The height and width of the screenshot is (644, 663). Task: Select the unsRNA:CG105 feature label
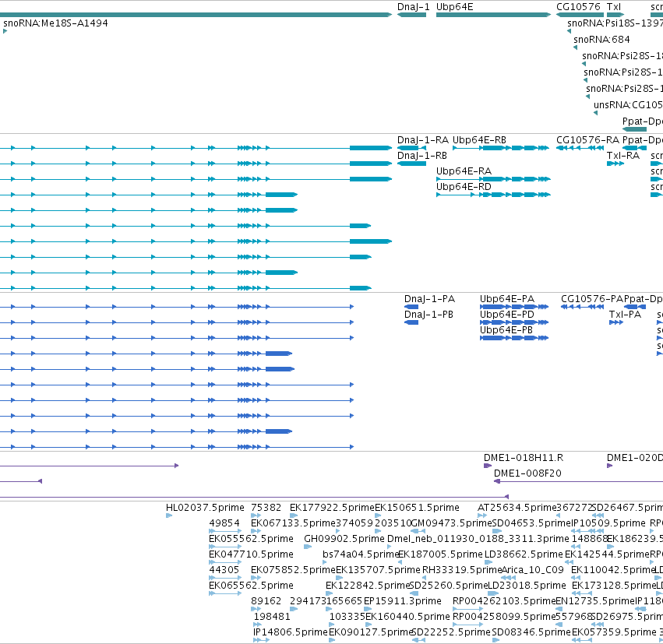(x=628, y=105)
